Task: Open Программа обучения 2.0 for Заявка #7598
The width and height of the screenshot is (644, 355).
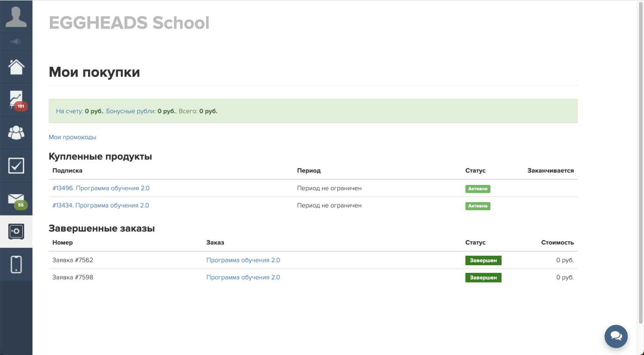Action: pos(243,277)
